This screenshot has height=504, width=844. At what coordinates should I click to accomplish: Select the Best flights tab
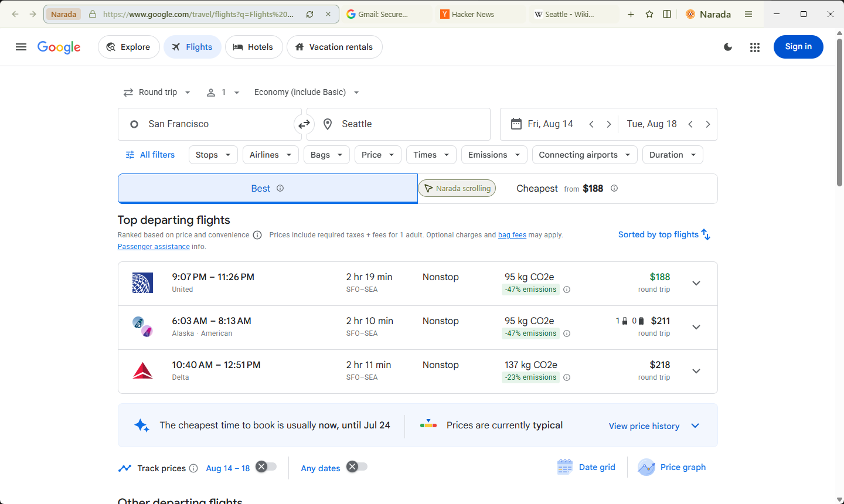[x=268, y=189]
